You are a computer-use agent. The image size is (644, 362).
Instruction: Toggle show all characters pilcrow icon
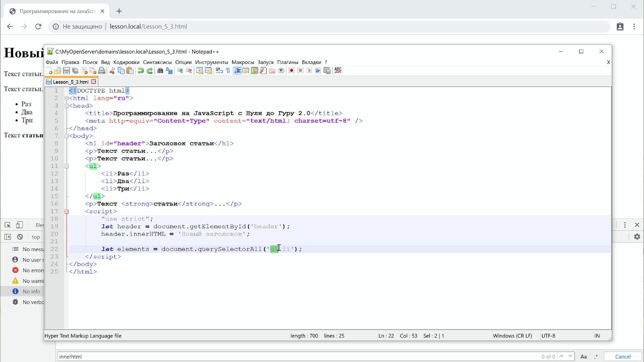[x=228, y=71]
